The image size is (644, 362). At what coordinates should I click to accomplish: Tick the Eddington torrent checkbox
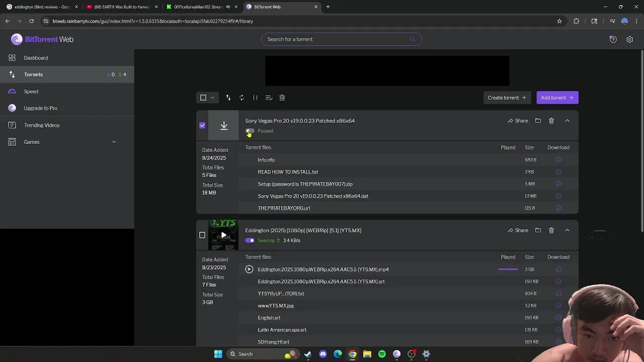click(202, 235)
